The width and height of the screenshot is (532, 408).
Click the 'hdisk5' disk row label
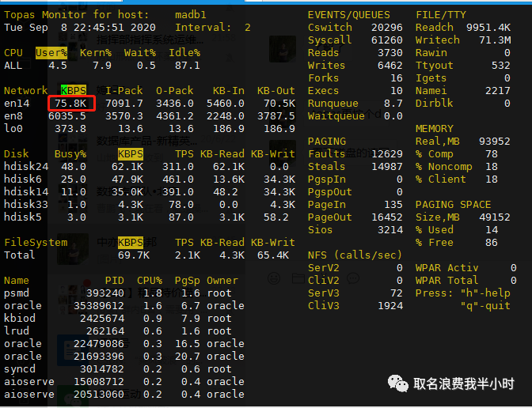tap(23, 217)
